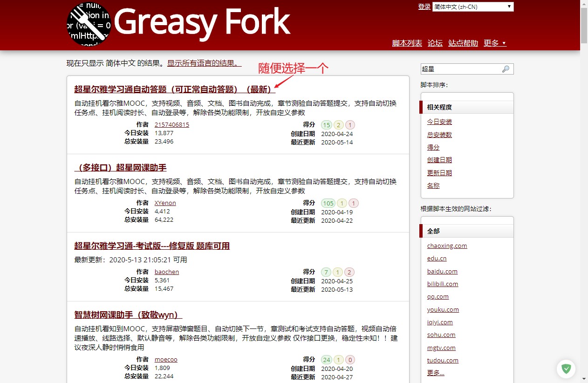The width and height of the screenshot is (588, 383).
Task: Sort scripts by 名称
Action: point(433,185)
